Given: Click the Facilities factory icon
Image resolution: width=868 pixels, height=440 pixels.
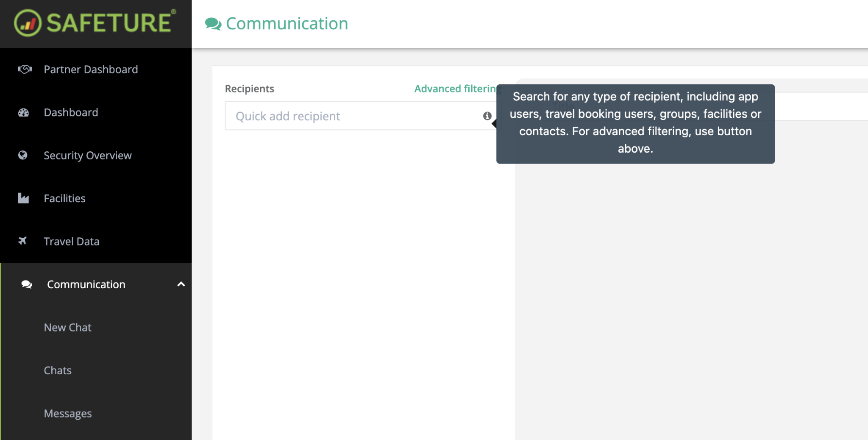Looking at the screenshot, I should pyautogui.click(x=24, y=198).
